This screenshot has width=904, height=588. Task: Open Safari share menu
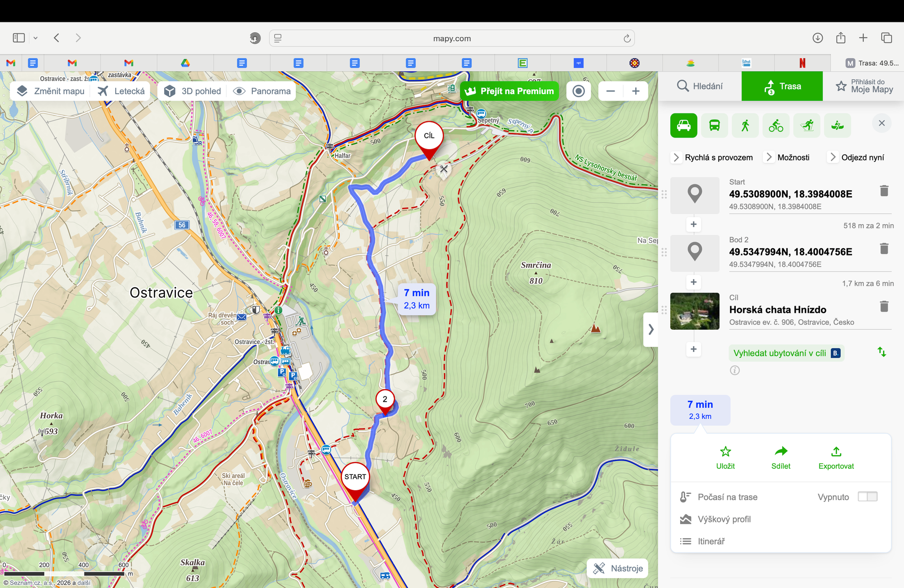[841, 38]
